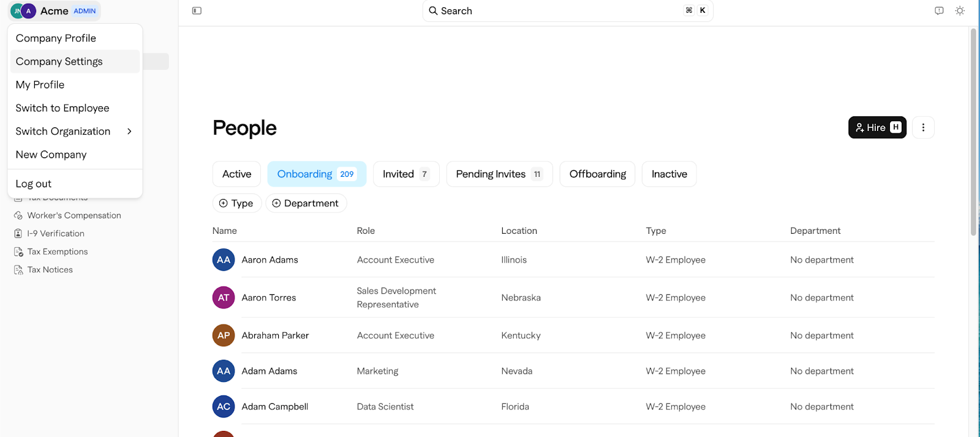Open Worker's Compensation sidebar link
This screenshot has height=437, width=980.
[x=74, y=215]
